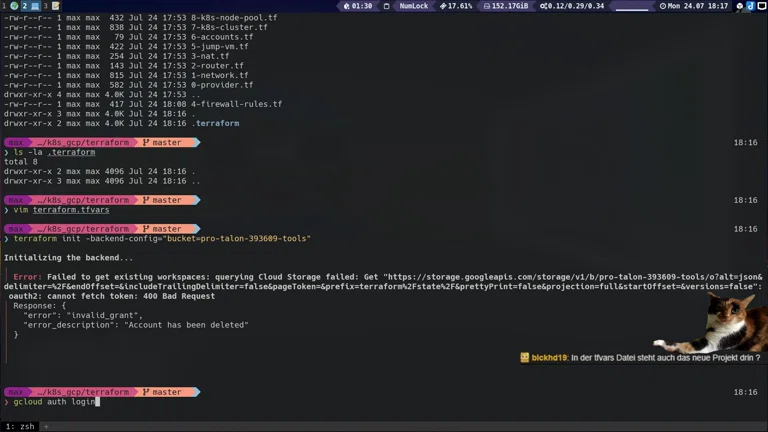Image resolution: width=768 pixels, height=432 pixels.
Task: Click the plus button to add terminal tab
Action: [45, 426]
